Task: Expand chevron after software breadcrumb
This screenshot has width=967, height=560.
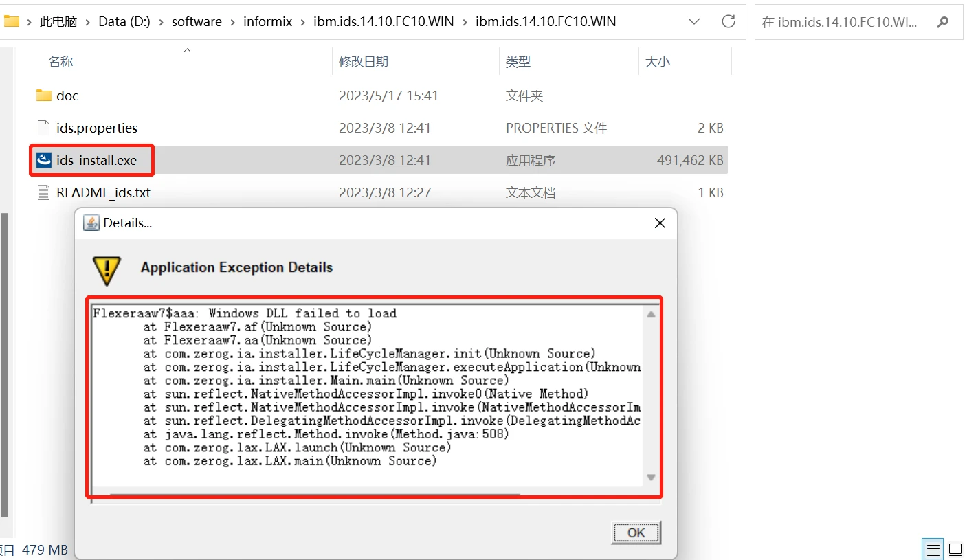Action: coord(233,22)
